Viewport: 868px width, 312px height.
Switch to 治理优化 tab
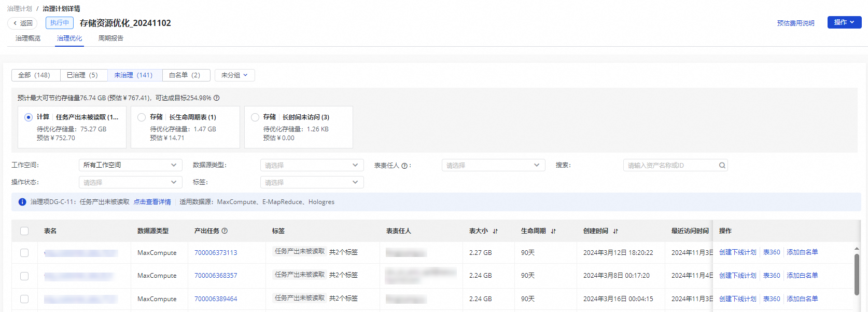pyautogui.click(x=69, y=38)
